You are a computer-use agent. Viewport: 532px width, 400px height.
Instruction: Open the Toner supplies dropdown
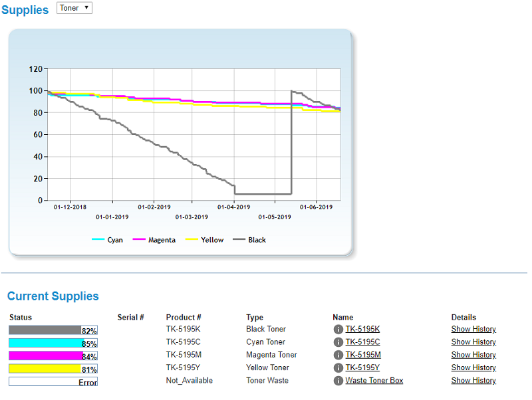click(x=74, y=8)
